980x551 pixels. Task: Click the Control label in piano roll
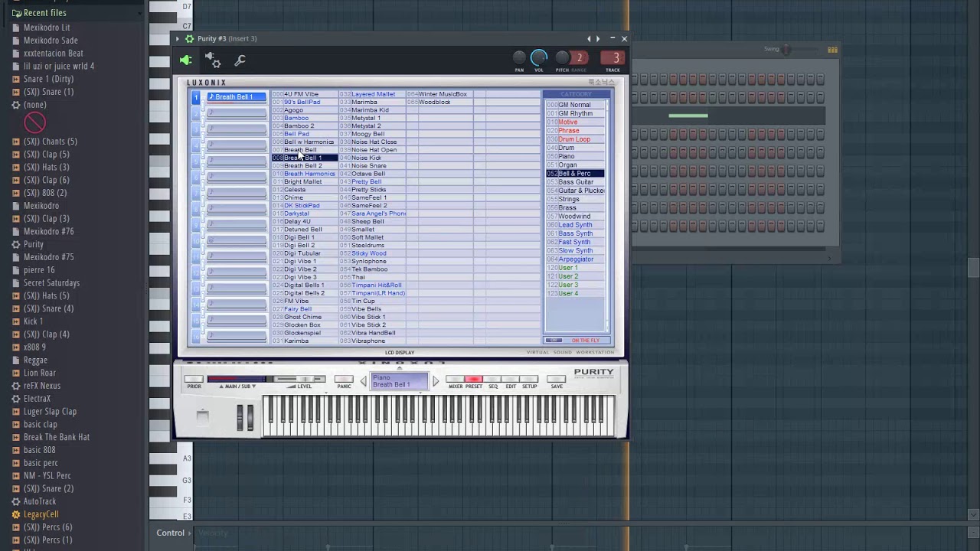[171, 533]
